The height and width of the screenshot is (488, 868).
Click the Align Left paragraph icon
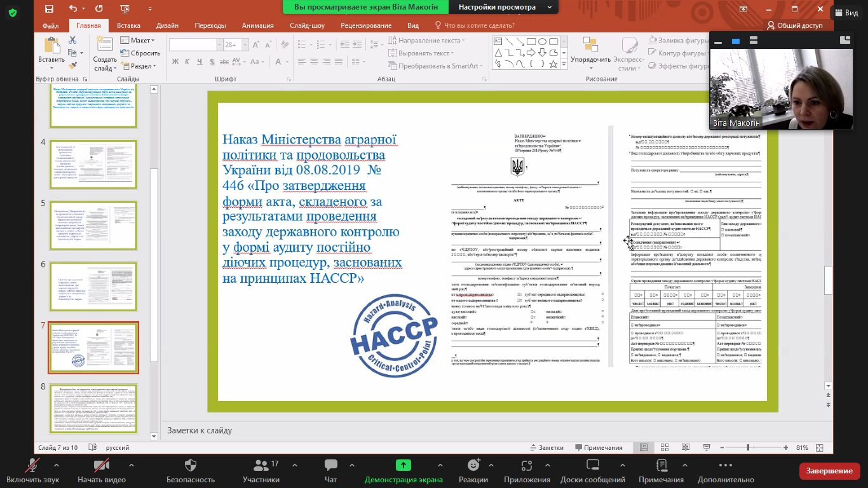coord(302,62)
